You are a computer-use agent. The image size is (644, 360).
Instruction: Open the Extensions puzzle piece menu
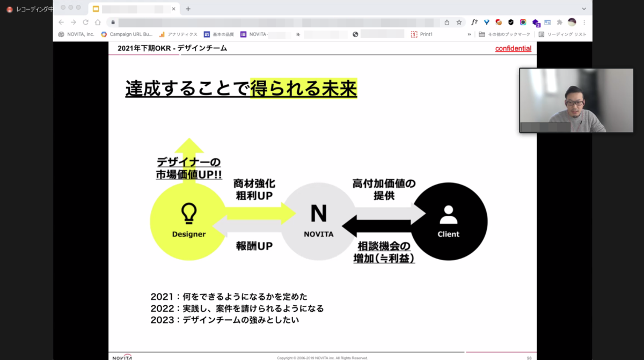tap(560, 22)
